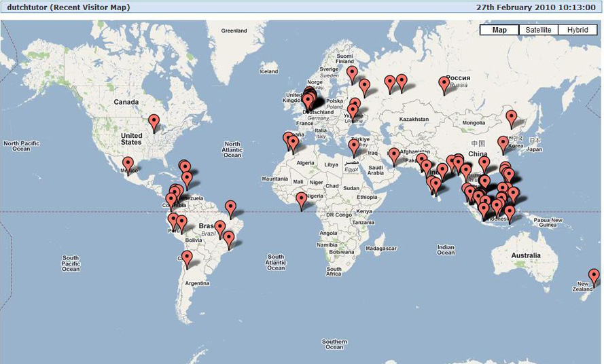Screen dimensions: 604x364
Task: Click the Caribbean pin north of Venezuela
Action: coord(187,181)
